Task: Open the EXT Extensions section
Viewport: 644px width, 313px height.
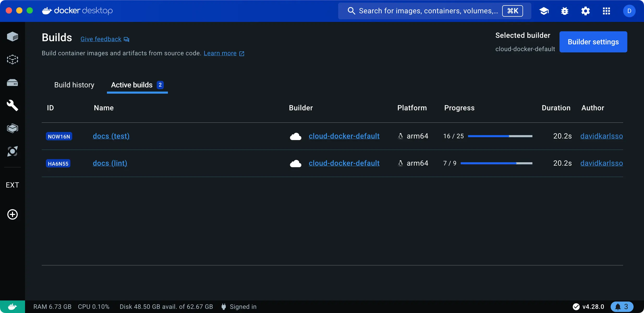Action: click(12, 185)
